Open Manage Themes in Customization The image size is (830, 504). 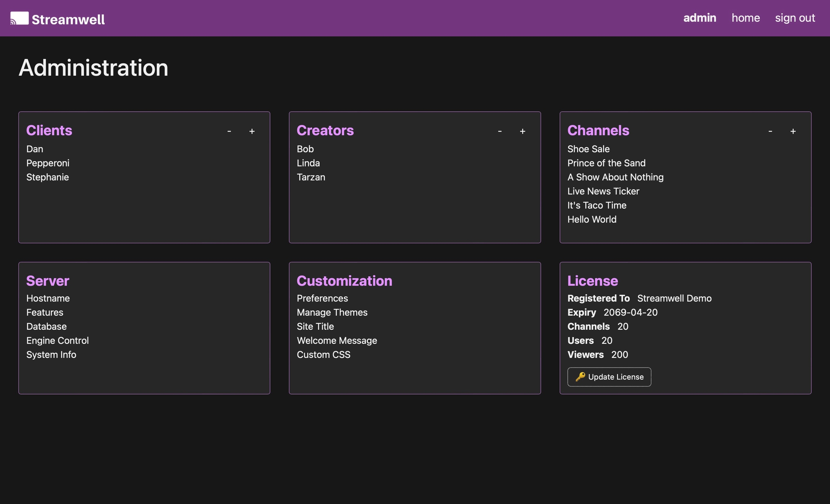tap(332, 312)
